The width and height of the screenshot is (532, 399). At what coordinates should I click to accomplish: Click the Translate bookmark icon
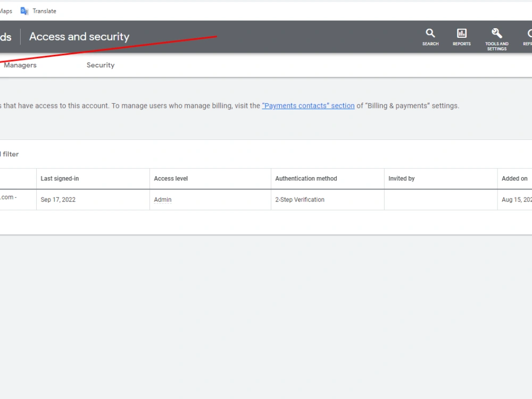(x=24, y=11)
